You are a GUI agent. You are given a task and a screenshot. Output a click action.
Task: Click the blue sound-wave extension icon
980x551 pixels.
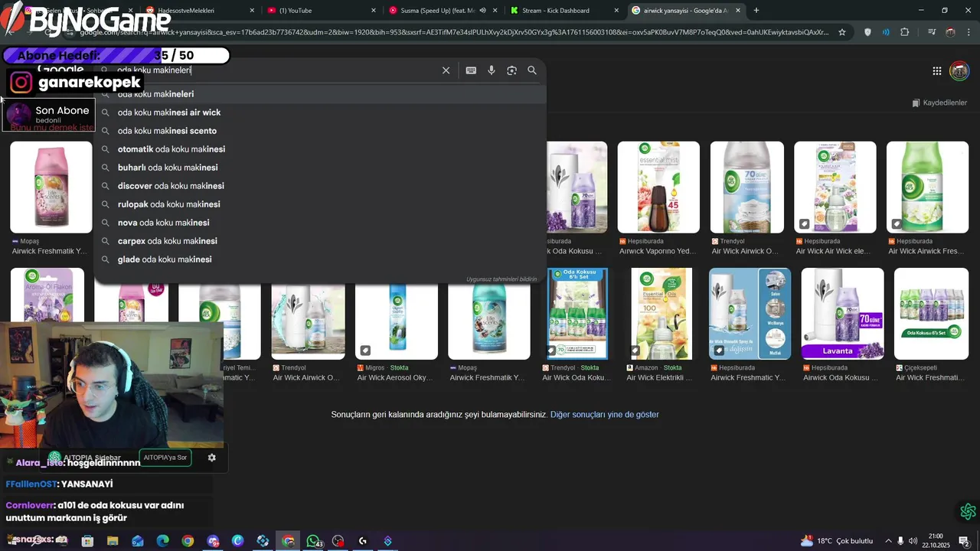point(886,32)
